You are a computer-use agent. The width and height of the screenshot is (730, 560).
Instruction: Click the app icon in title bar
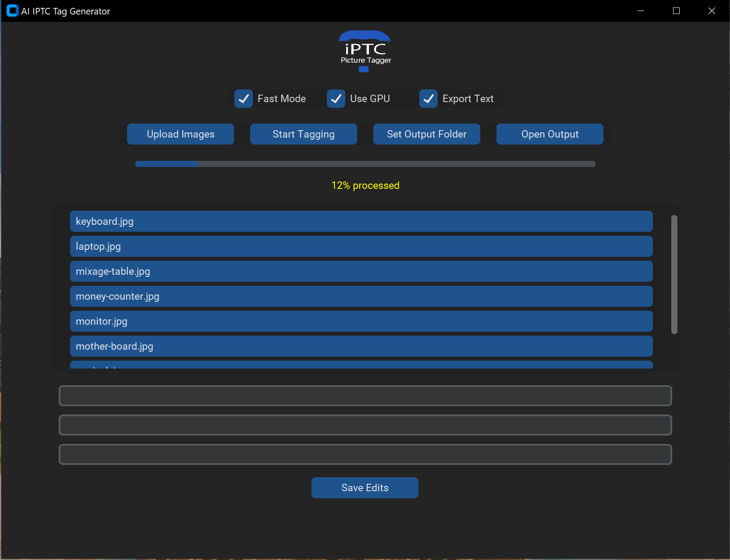click(12, 11)
